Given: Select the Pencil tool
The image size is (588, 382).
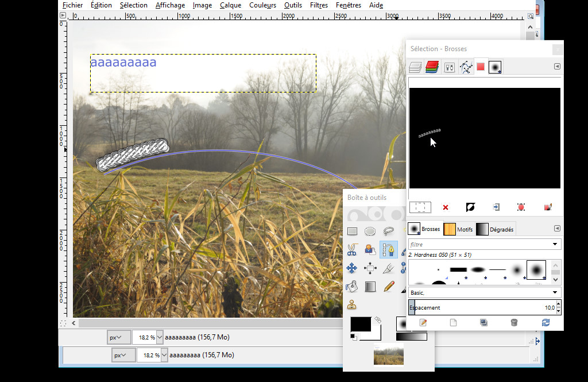Looking at the screenshot, I should [x=389, y=287].
